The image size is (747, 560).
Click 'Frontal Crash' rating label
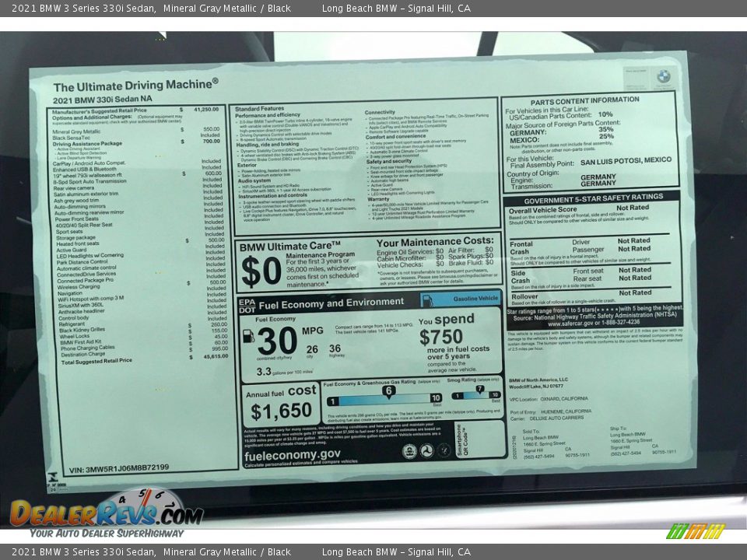click(x=521, y=247)
